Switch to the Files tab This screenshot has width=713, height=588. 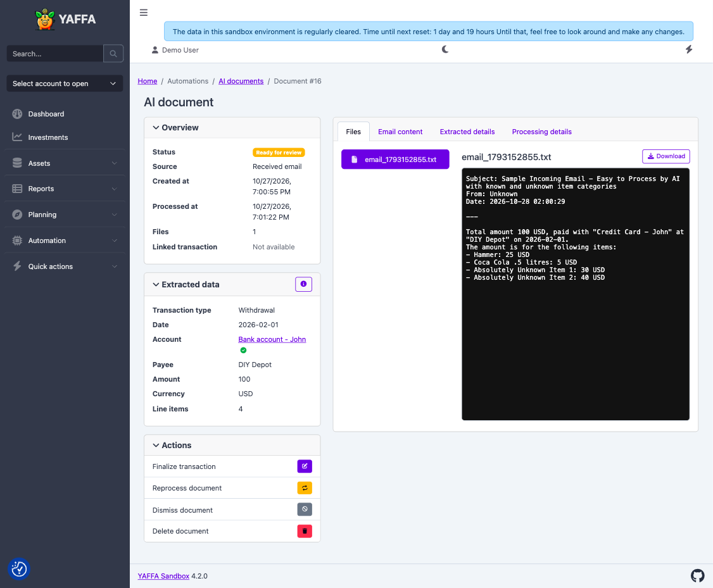click(x=353, y=132)
